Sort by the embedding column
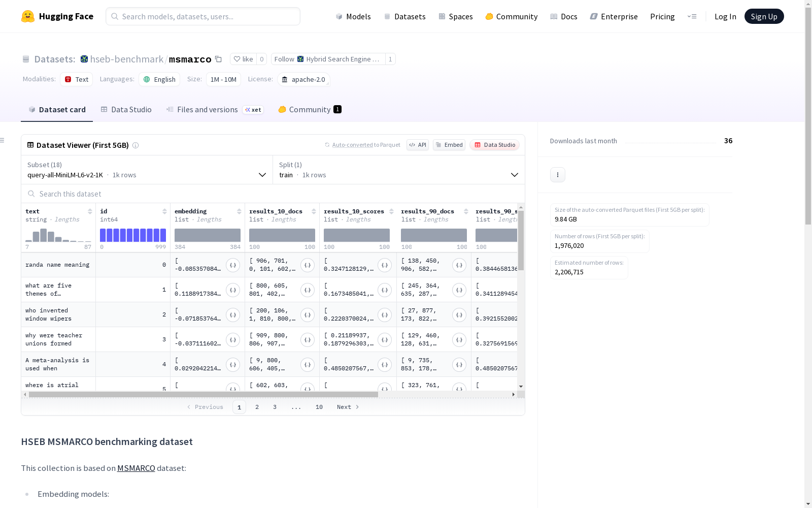The height and width of the screenshot is (508, 812). click(x=239, y=211)
